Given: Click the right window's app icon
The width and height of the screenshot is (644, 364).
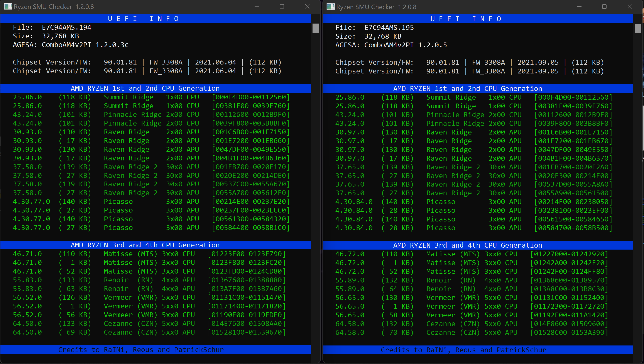Looking at the screenshot, I should pos(331,7).
